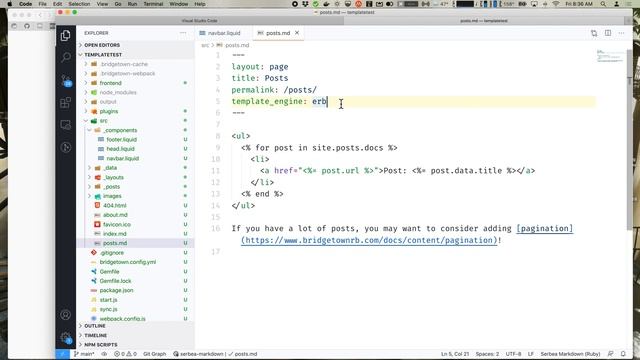This screenshot has width=640, height=360.
Task: Click the main branch indicator
Action: point(84,354)
